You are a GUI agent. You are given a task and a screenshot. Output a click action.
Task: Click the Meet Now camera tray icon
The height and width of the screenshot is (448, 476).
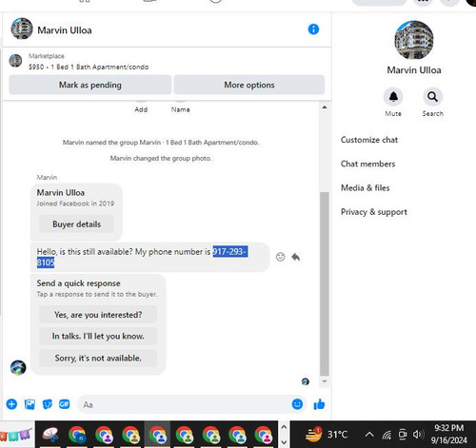pyautogui.click(x=403, y=434)
